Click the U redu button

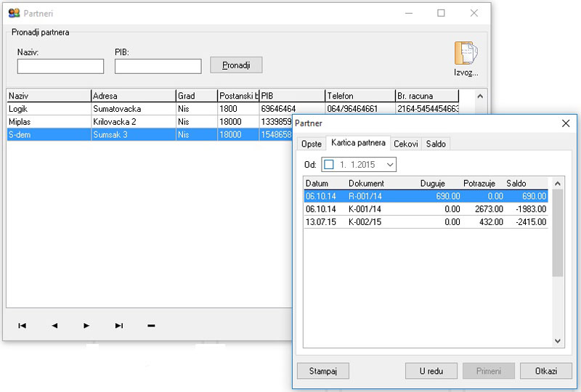point(431,371)
